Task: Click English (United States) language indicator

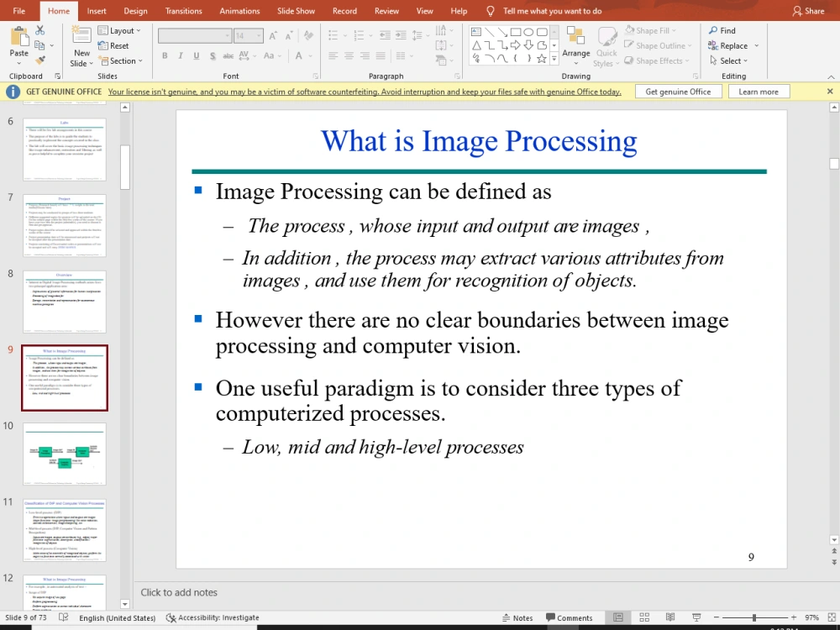Action: pos(118,617)
